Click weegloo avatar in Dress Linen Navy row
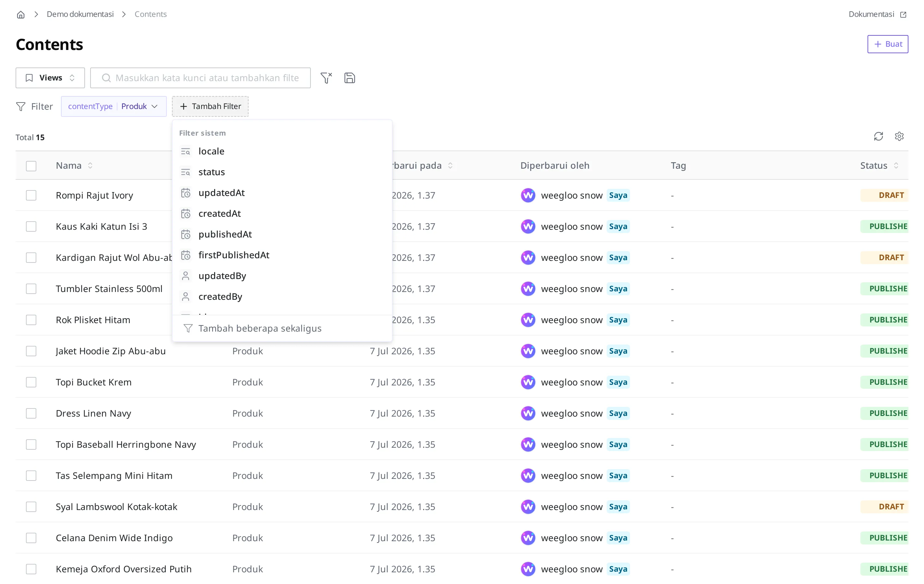The height and width of the screenshot is (584, 924). coord(528,413)
